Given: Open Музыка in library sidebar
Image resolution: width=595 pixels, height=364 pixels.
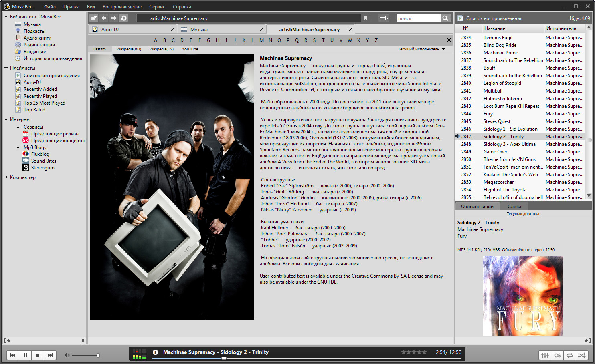Looking at the screenshot, I should 32,24.
